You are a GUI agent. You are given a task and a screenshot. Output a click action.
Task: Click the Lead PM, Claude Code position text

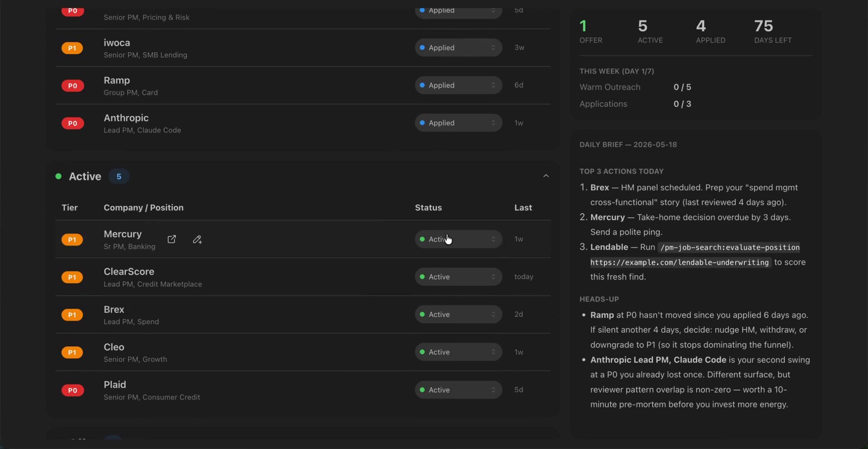142,130
